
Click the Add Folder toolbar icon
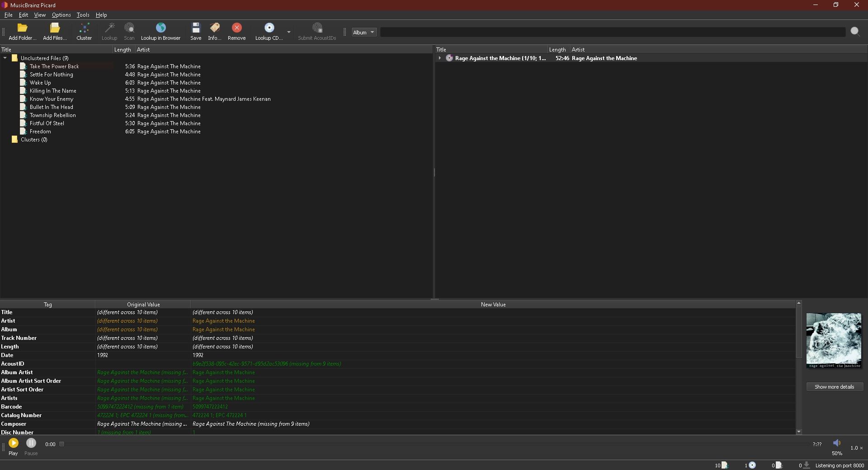tap(22, 28)
